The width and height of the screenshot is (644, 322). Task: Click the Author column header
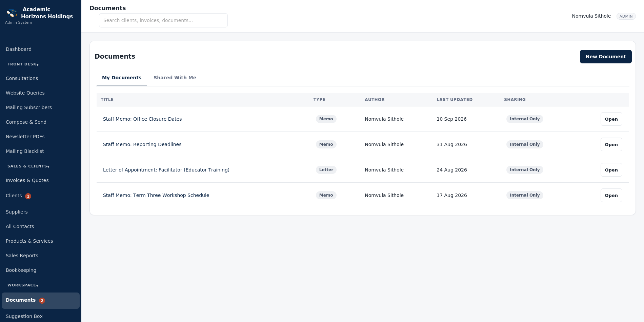coord(375,100)
